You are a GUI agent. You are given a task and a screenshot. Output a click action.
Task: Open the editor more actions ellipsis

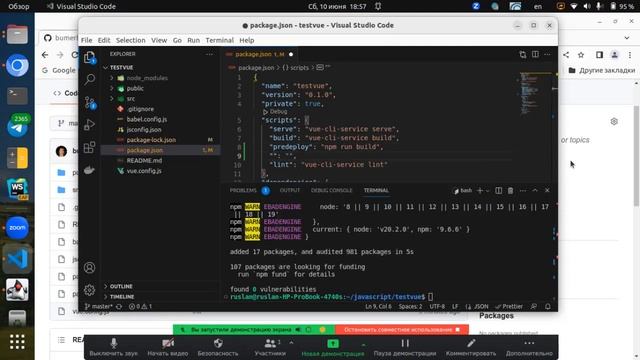(x=547, y=54)
